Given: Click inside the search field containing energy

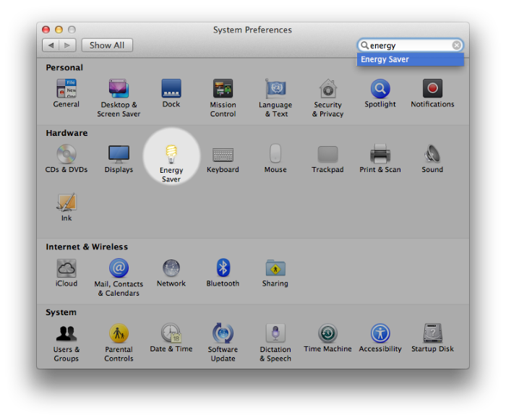Looking at the screenshot, I should tap(408, 46).
